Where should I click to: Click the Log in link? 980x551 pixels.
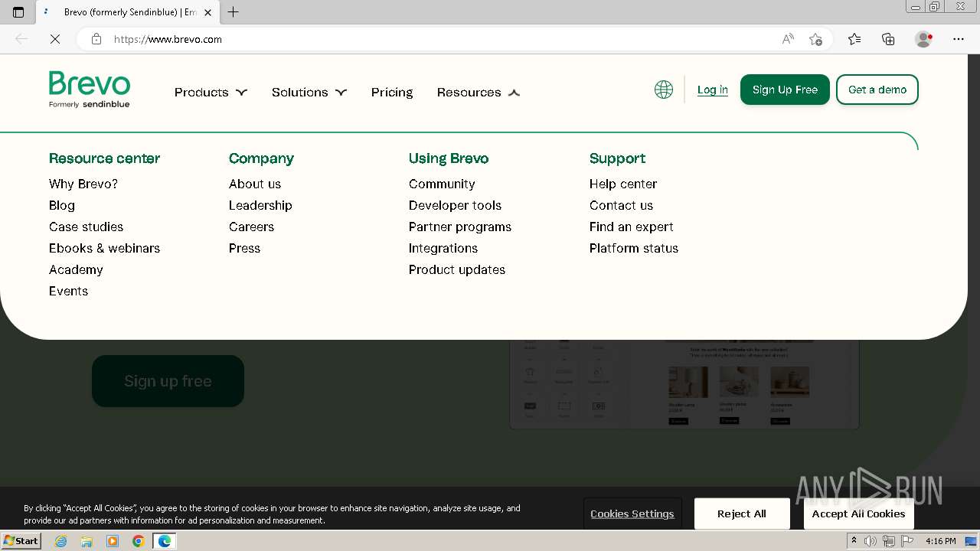pyautogui.click(x=713, y=90)
